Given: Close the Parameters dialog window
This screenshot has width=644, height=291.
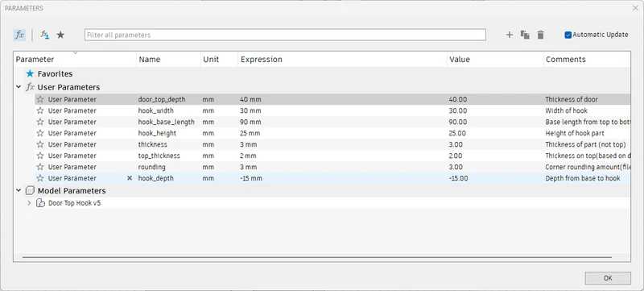Looking at the screenshot, I should click(635, 8).
